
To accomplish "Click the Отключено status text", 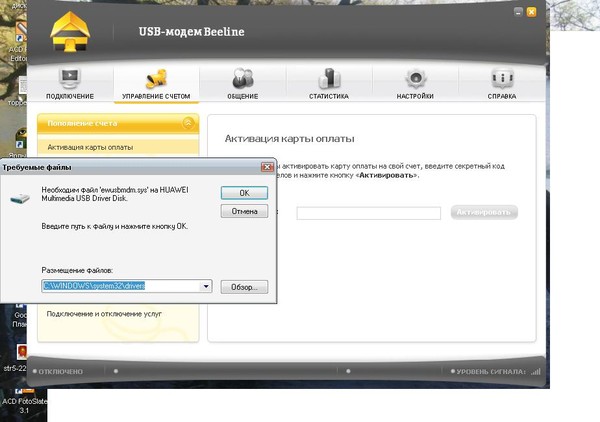I will click(60, 371).
